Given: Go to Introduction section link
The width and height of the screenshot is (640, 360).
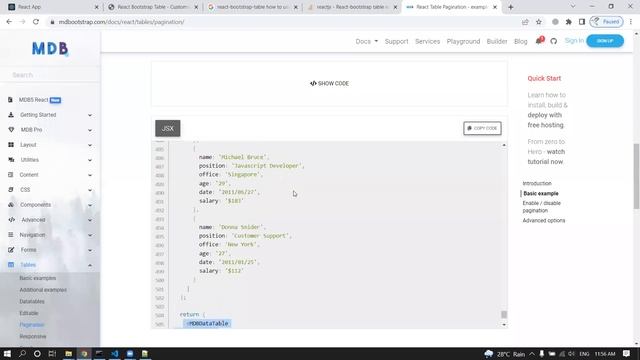Looking at the screenshot, I should coord(537,183).
